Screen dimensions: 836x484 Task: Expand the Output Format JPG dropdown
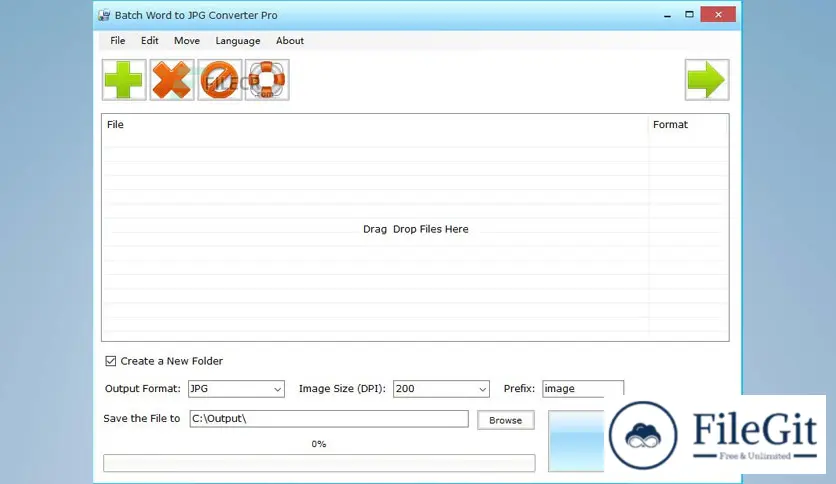235,389
